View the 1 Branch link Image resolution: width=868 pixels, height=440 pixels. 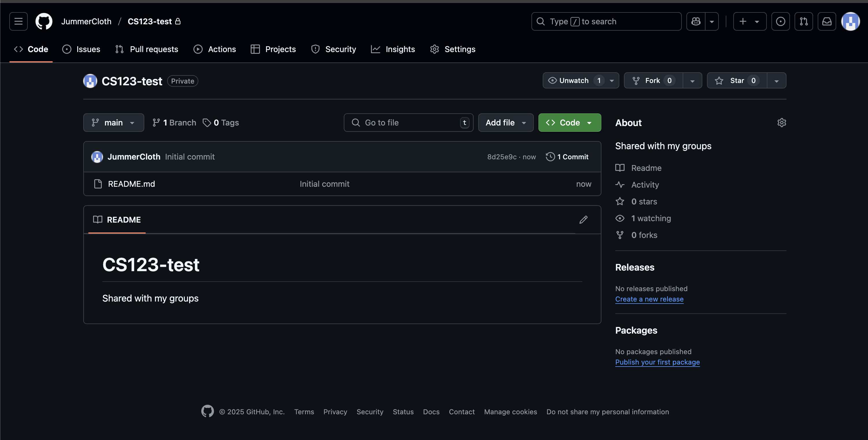pyautogui.click(x=174, y=123)
